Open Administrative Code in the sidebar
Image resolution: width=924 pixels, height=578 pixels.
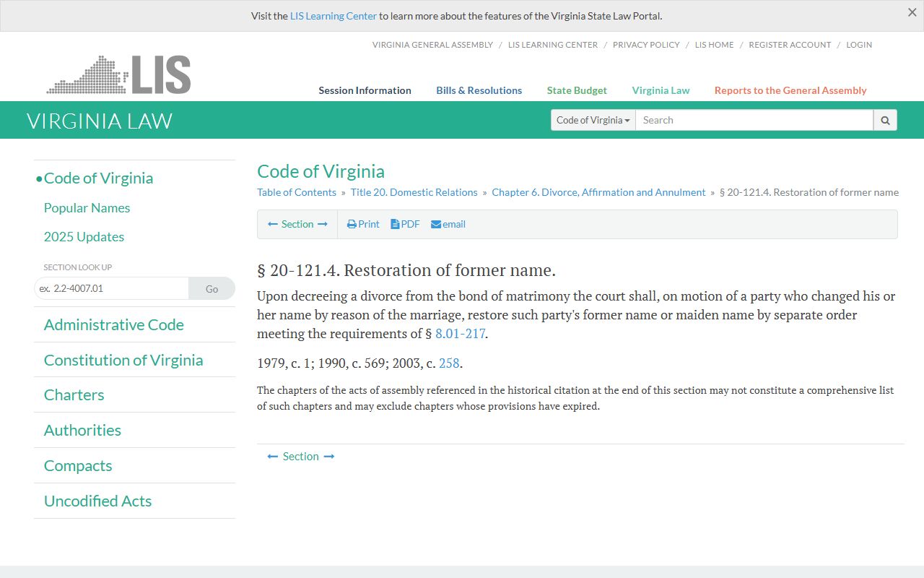(114, 325)
